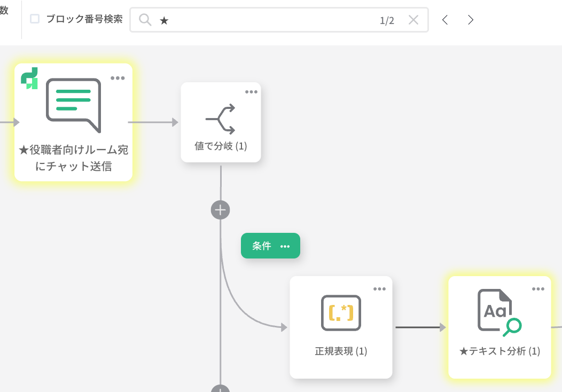Screen dimensions: 562x392
Task: Click the regular expression block icon
Action: tap(341, 313)
